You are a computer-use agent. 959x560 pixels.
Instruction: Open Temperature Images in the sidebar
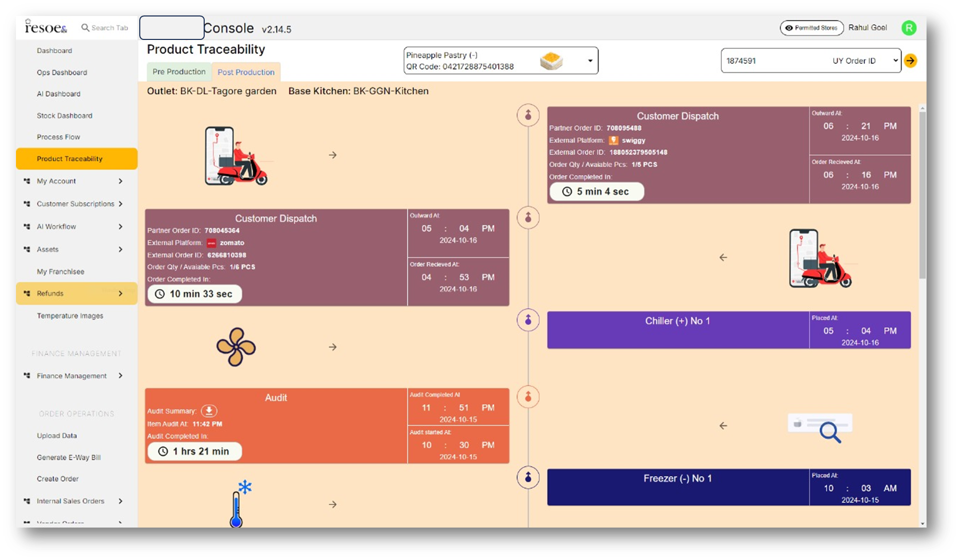tap(70, 316)
